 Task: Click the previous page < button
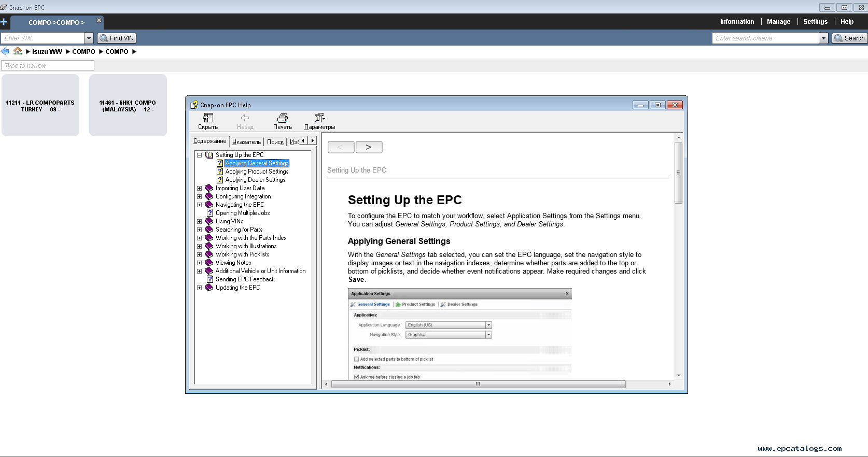tap(341, 147)
